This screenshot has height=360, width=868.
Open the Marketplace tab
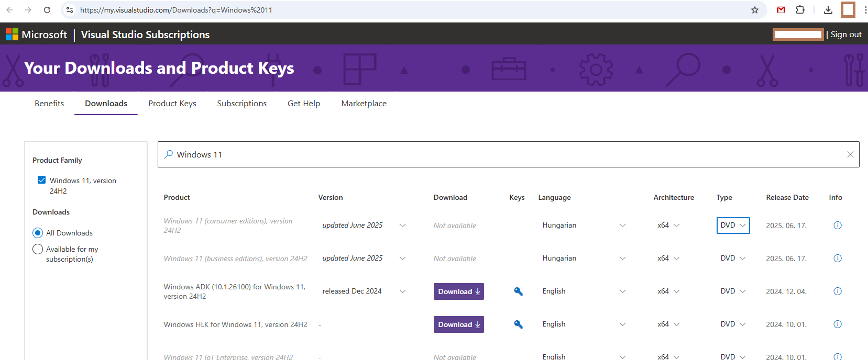coord(364,104)
